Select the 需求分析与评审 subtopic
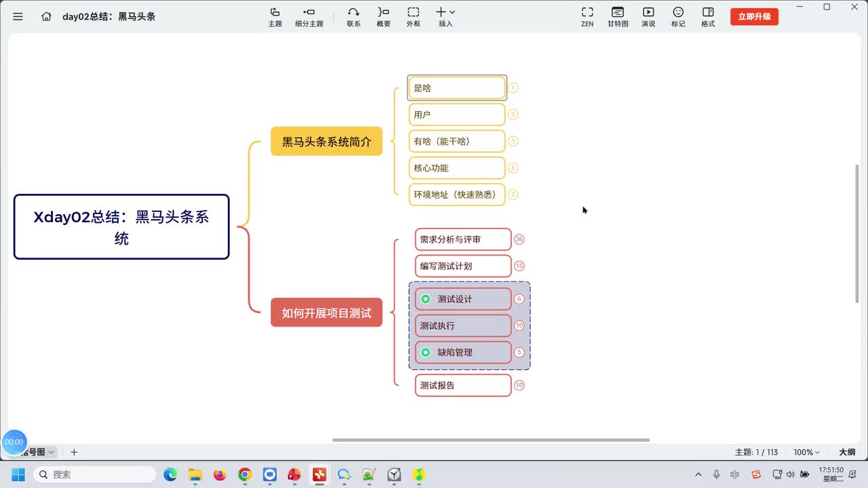 click(463, 239)
